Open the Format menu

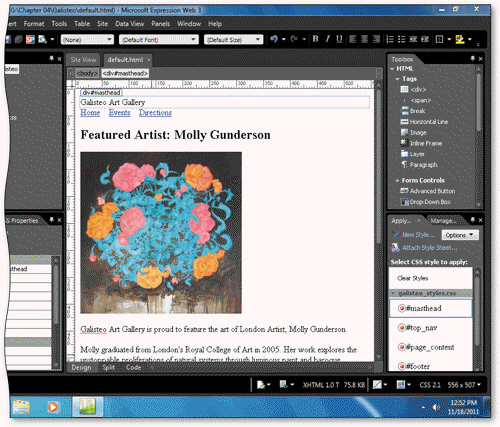click(x=34, y=24)
